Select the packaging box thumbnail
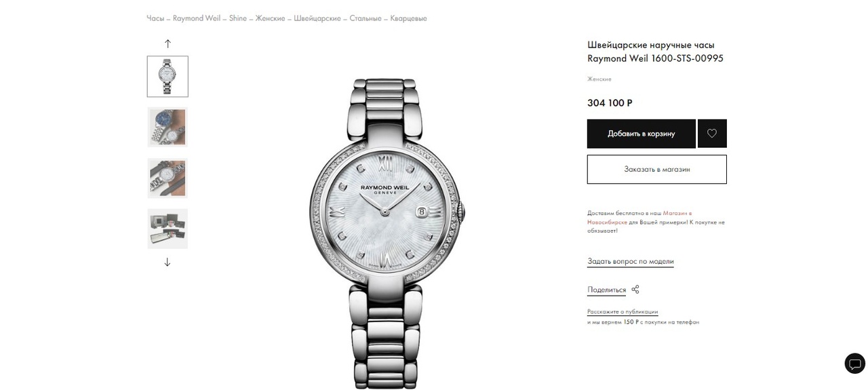This screenshot has height=390, width=868. [167, 229]
